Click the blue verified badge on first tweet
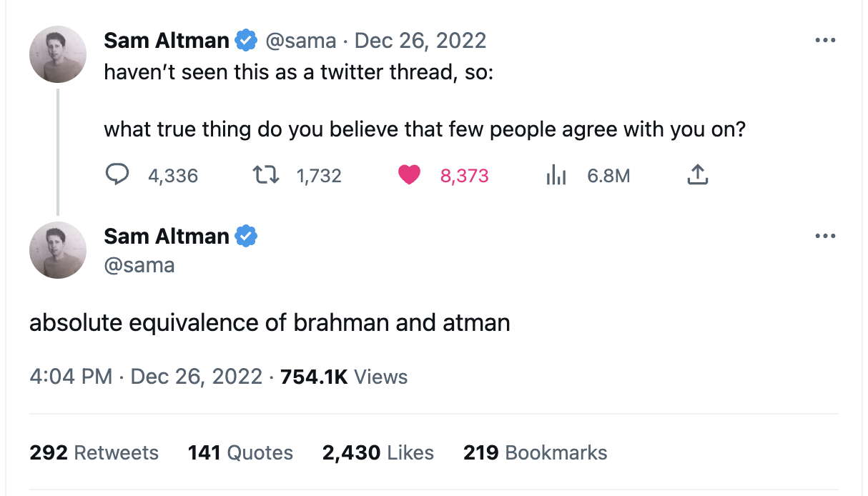The width and height of the screenshot is (868, 496). pyautogui.click(x=247, y=41)
